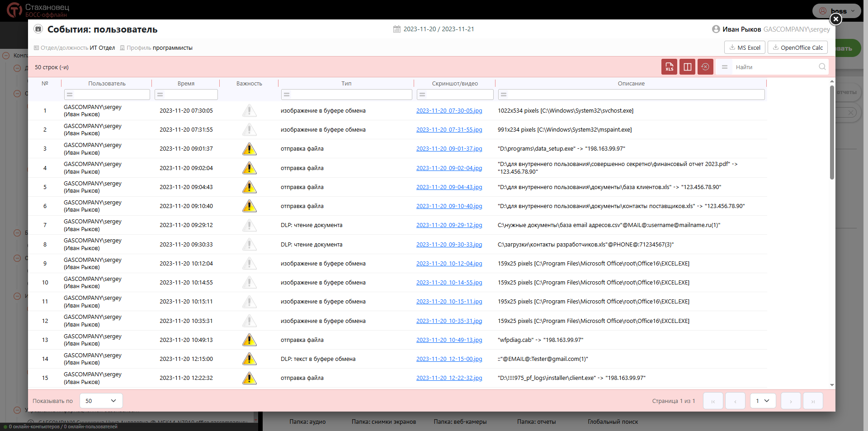Export the table to OpenOffice Calc
868x431 pixels.
(797, 47)
